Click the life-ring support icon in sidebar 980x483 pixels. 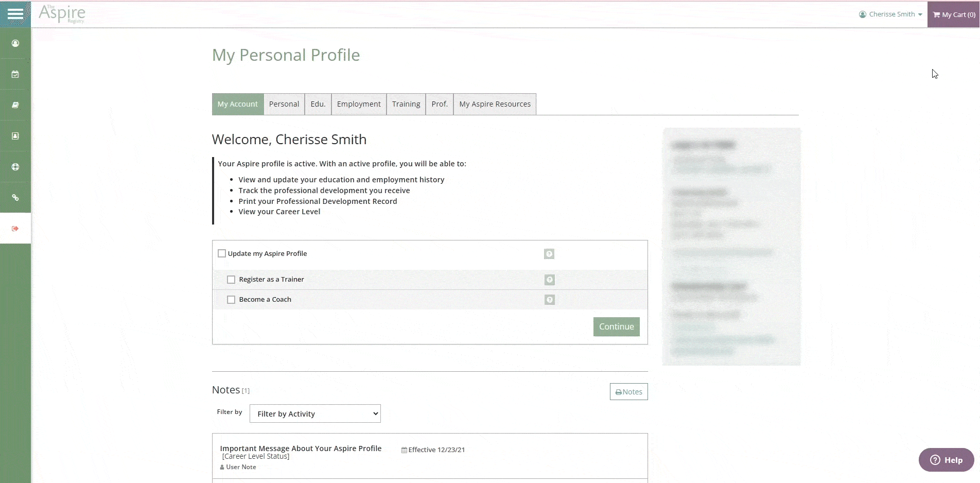pyautogui.click(x=15, y=167)
